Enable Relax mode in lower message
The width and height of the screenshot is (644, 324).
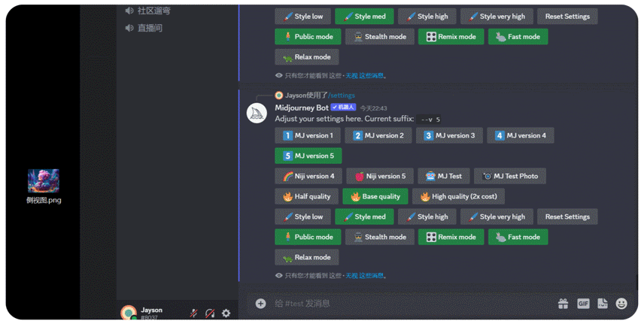(x=307, y=257)
